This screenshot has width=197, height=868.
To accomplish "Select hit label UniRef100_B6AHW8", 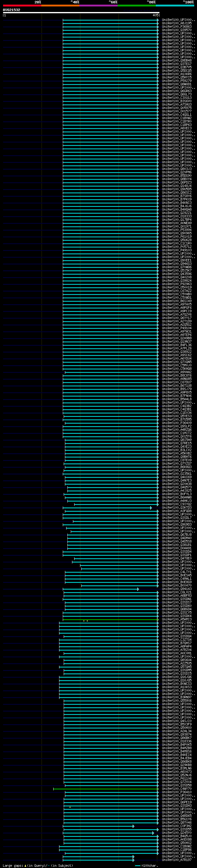I will pyautogui.click(x=177, y=497).
